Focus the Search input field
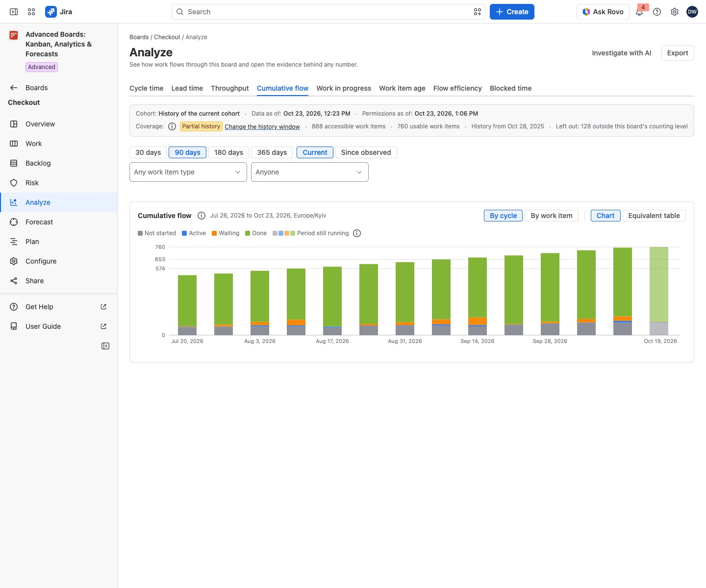The width and height of the screenshot is (706, 588). tap(328, 12)
